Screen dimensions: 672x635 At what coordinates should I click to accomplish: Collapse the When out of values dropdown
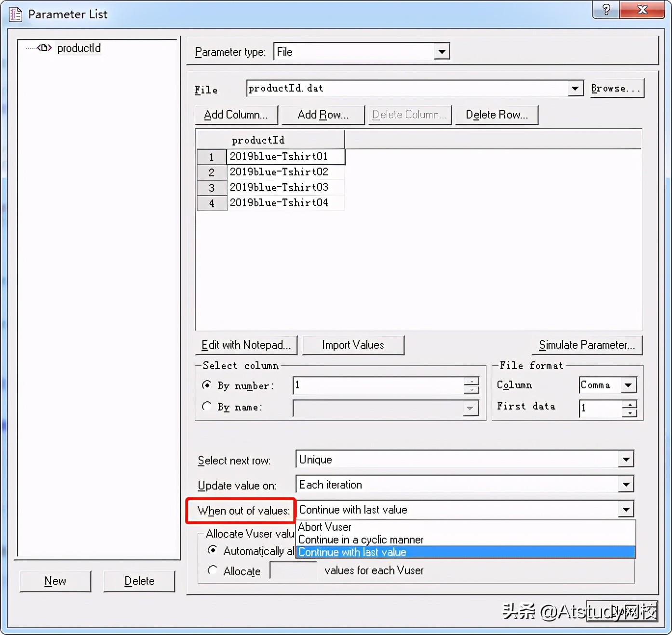click(626, 509)
